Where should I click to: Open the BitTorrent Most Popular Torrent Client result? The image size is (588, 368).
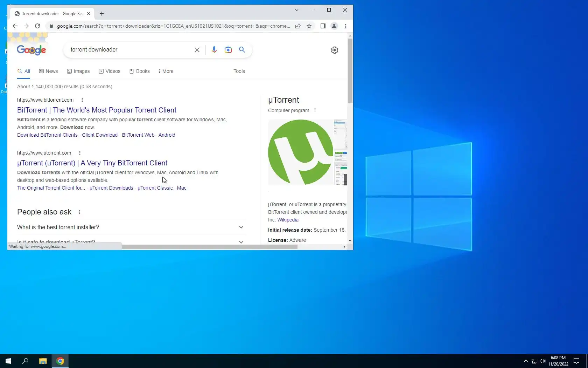(x=97, y=110)
